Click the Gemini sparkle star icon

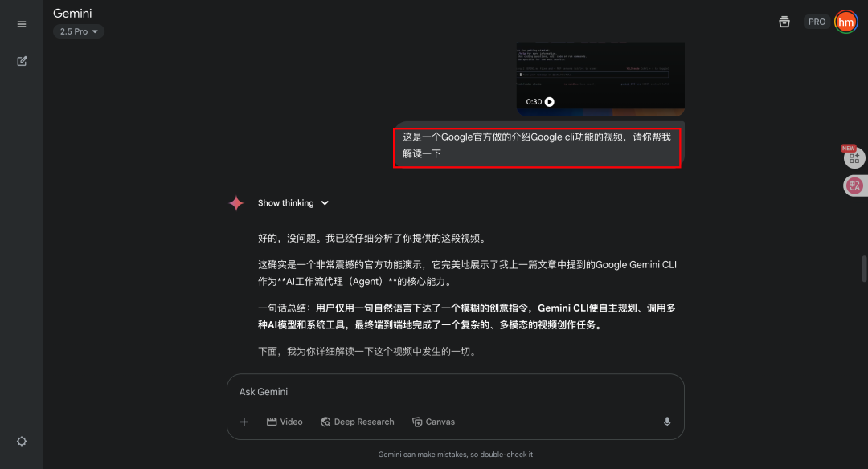tap(236, 203)
